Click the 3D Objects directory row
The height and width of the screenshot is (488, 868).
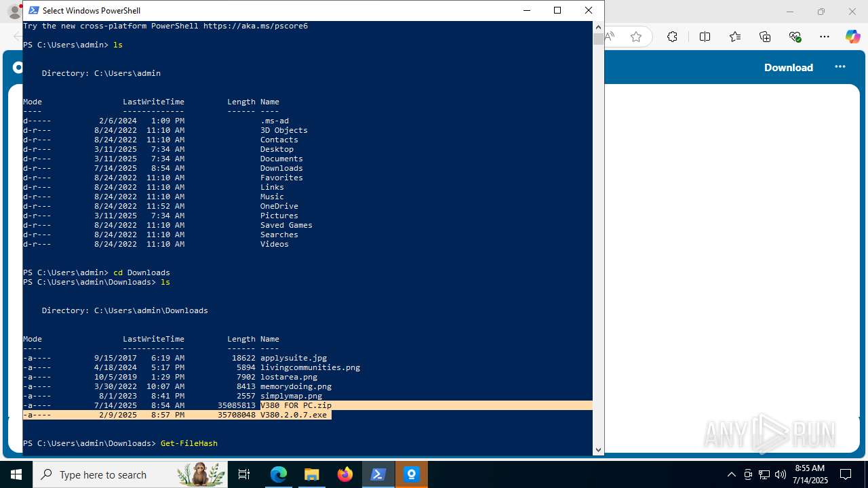[x=165, y=130]
